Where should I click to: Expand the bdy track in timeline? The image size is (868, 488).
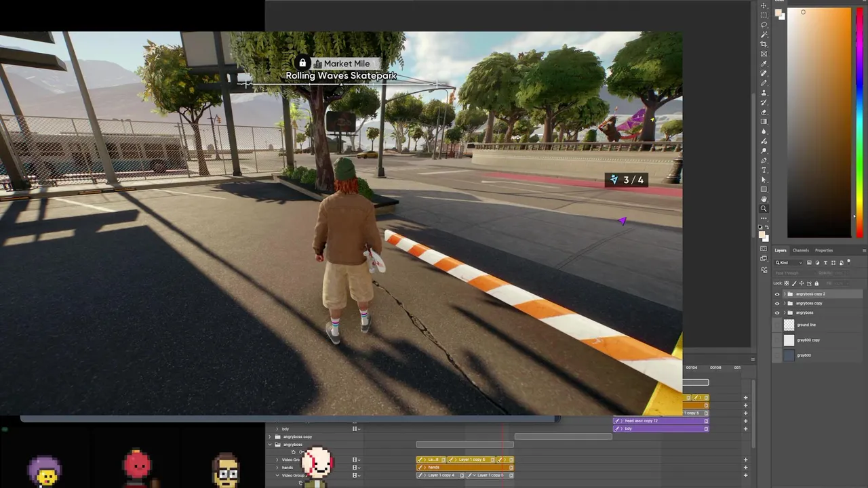277,429
